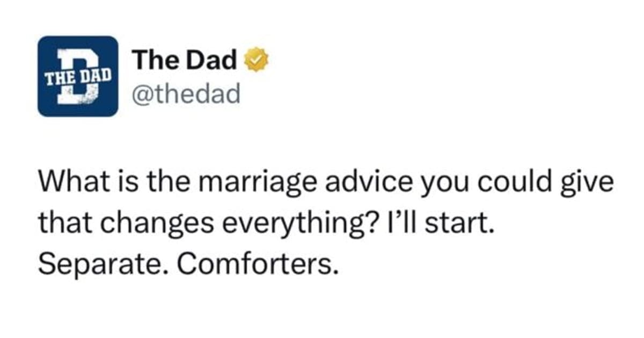The height and width of the screenshot is (338, 644).
Task: Open The Dad display name link
Action: pos(184,60)
